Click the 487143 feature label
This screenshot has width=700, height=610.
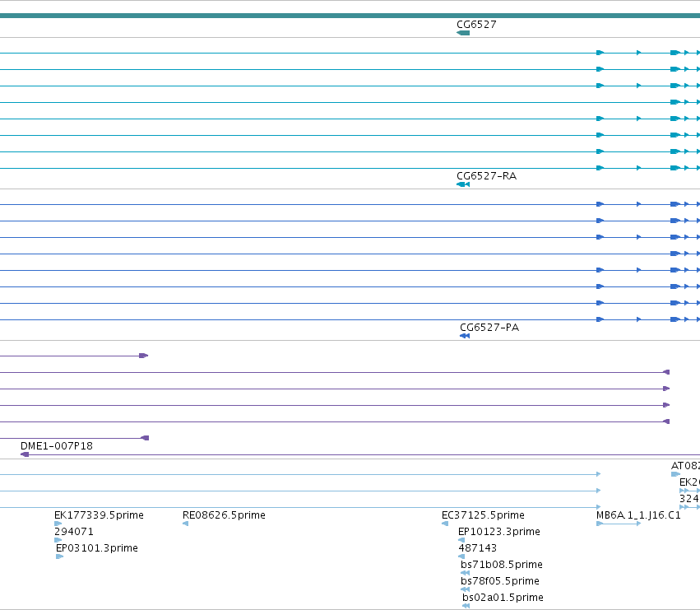pyautogui.click(x=478, y=548)
